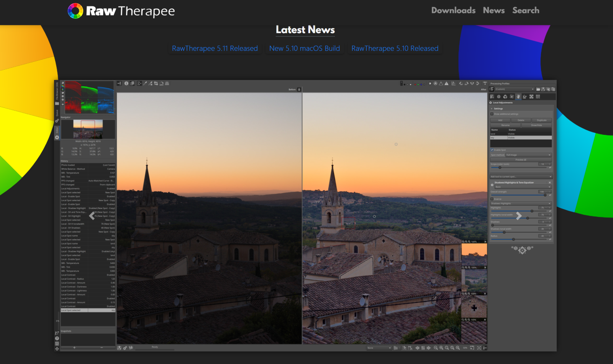Select Local Contrast - Radius history entry
The height and width of the screenshot is (364, 613).
click(88, 279)
